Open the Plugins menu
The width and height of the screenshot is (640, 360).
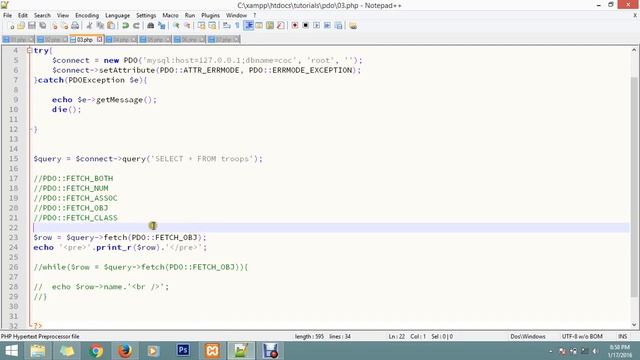tap(211, 16)
